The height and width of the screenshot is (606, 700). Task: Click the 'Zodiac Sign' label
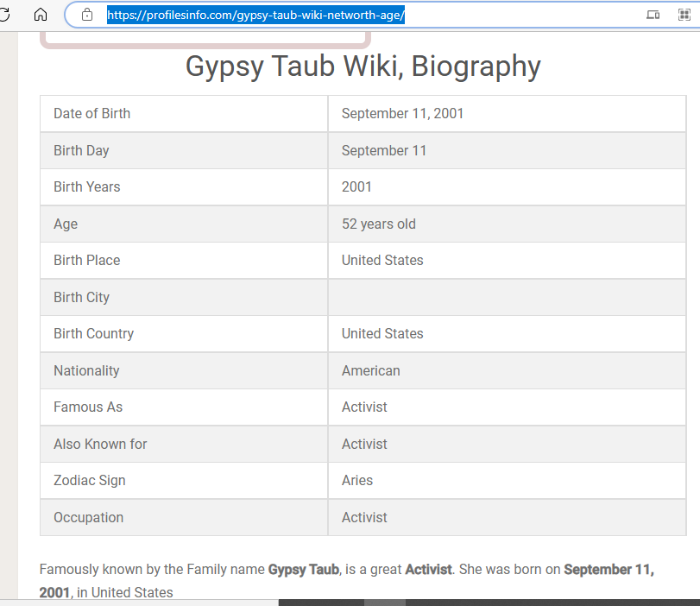tap(90, 480)
